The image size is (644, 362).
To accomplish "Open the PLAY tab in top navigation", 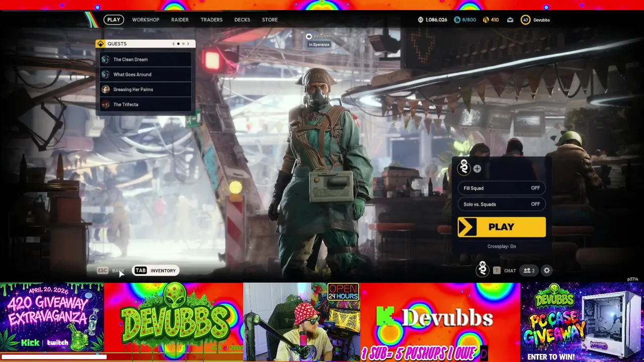I will [x=114, y=20].
